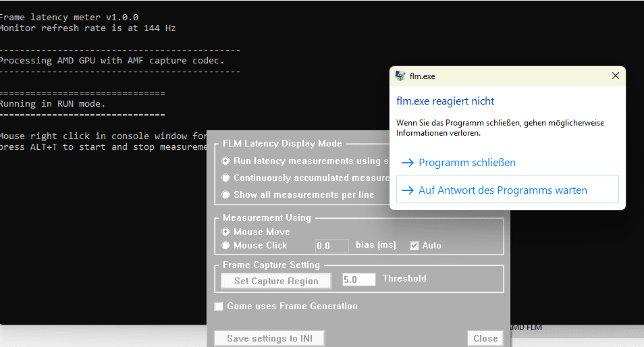
Task: Click the 'Measurement Using' group label
Action: pos(267,217)
